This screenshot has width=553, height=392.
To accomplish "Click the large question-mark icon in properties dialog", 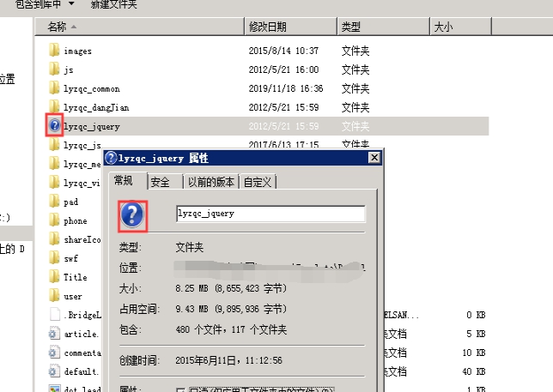I will (133, 214).
